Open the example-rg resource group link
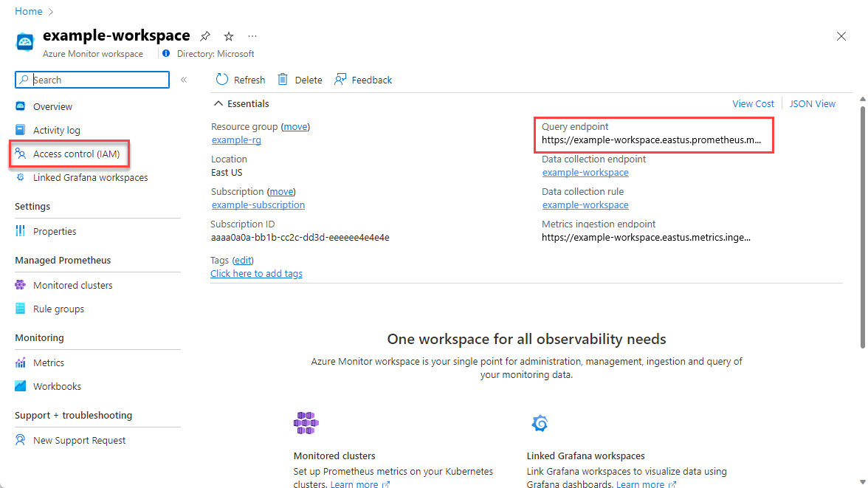Viewport: 868px width, 488px height. (236, 140)
